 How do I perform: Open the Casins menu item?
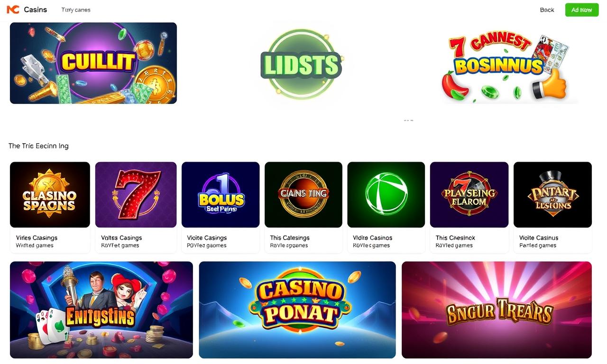36,9
